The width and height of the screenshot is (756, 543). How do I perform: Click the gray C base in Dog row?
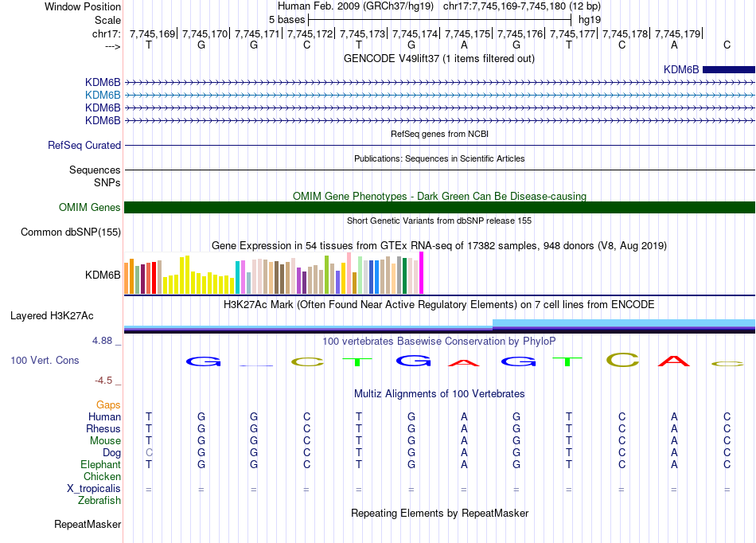(x=149, y=453)
